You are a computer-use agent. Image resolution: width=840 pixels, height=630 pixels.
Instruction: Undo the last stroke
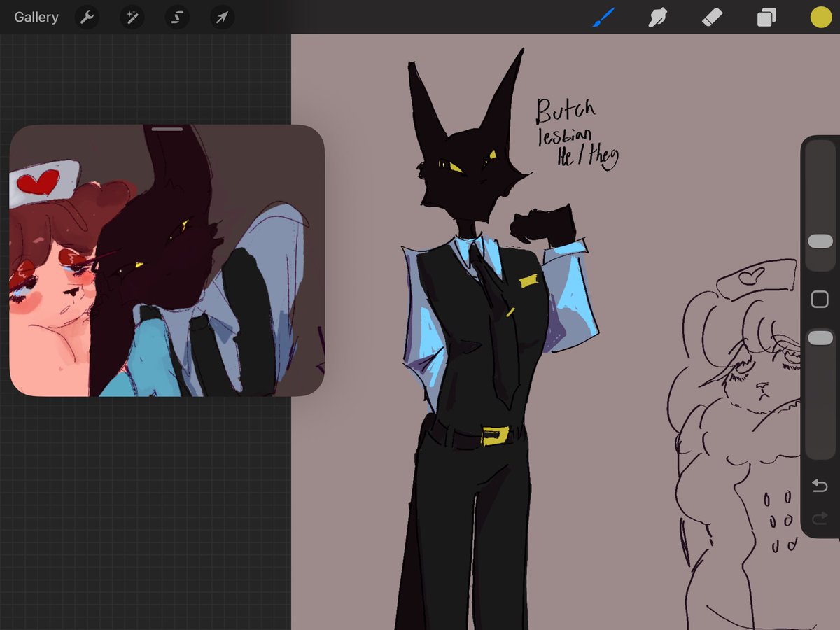pos(820,486)
